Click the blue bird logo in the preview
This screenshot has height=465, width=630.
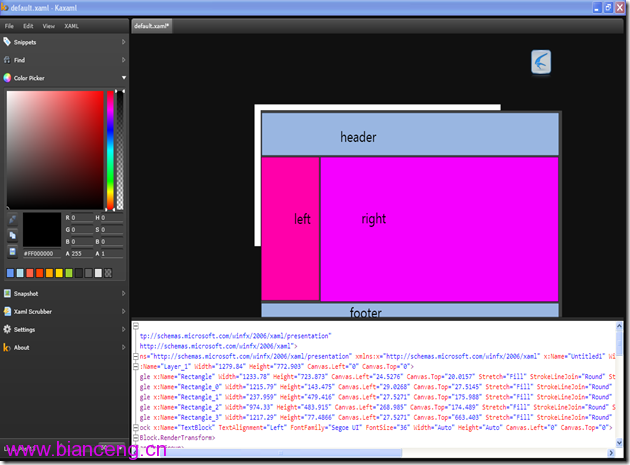tap(541, 62)
